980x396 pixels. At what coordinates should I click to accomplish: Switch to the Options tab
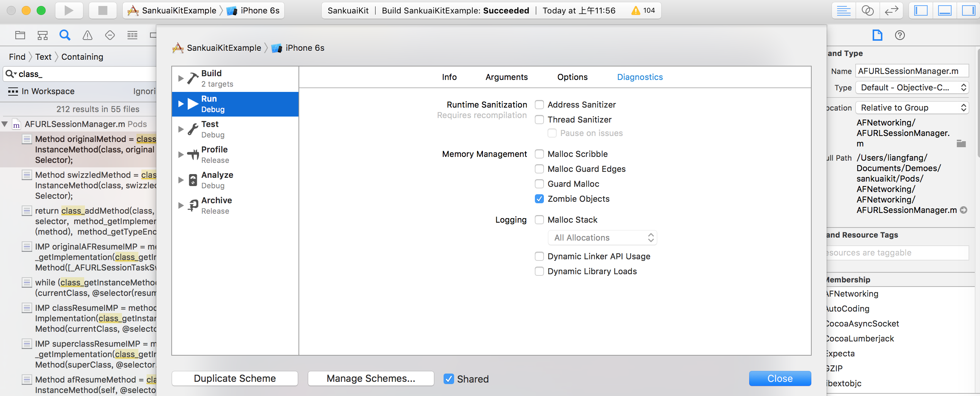coord(572,77)
